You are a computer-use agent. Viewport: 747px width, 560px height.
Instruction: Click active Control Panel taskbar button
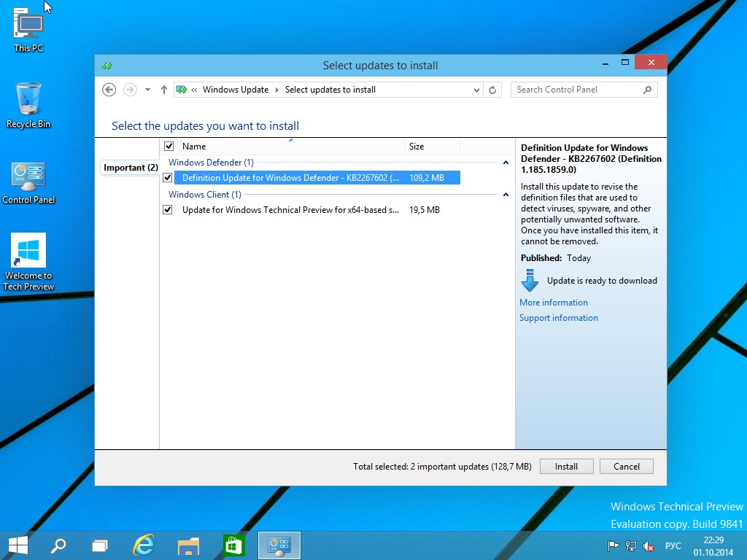279,545
